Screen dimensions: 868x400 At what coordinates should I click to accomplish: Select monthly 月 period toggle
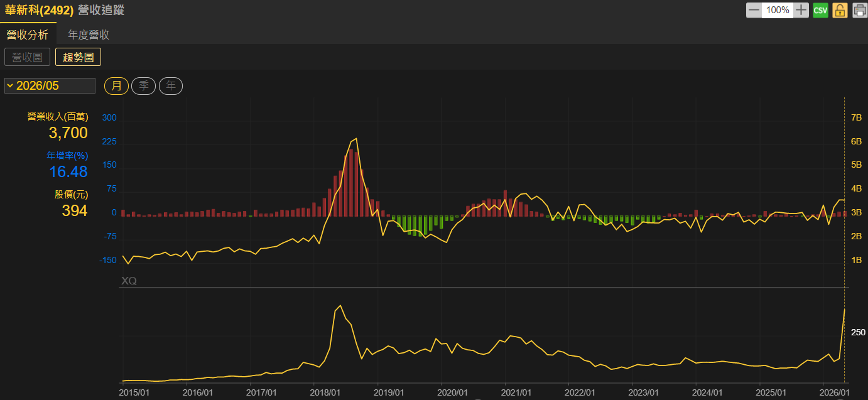point(116,86)
